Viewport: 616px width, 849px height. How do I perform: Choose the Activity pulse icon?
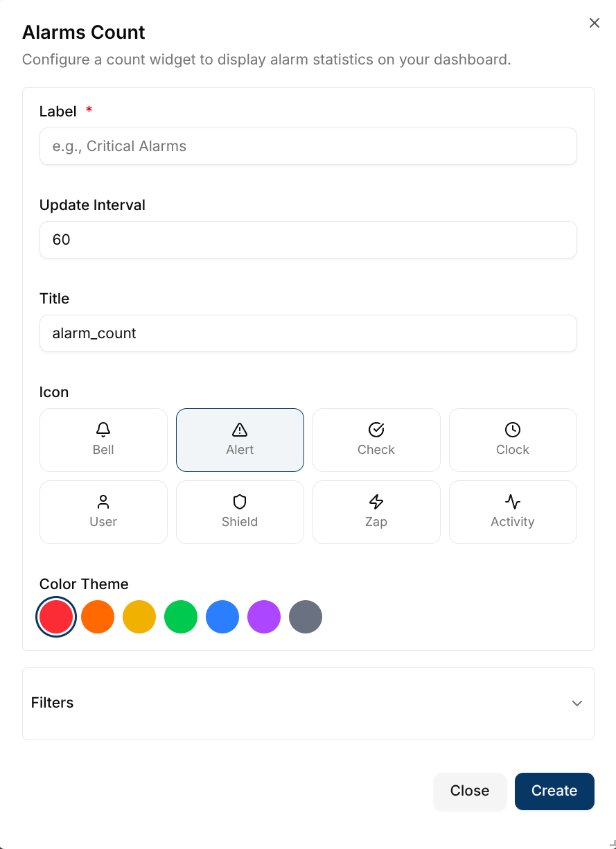coord(513,512)
